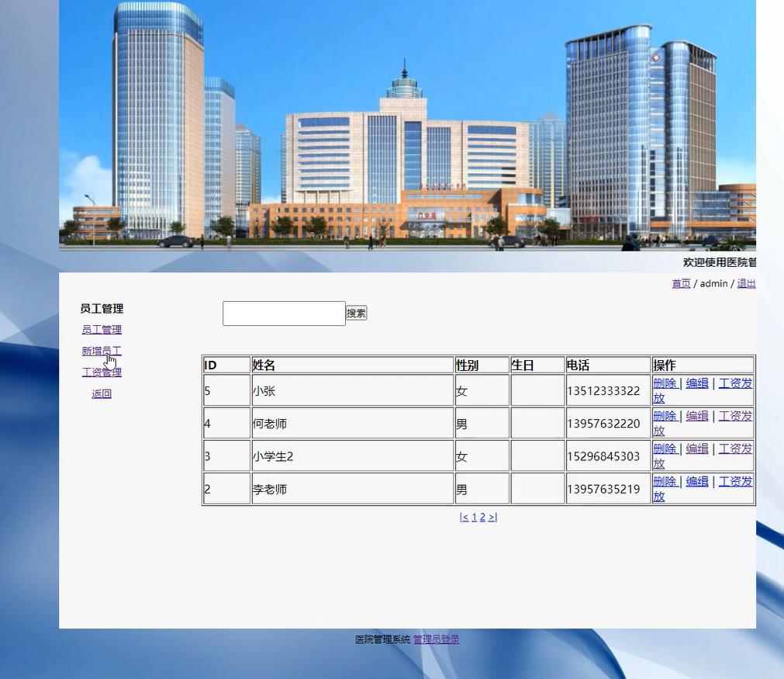Click phone number 13957632220
This screenshot has height=679, width=784.
(x=603, y=424)
